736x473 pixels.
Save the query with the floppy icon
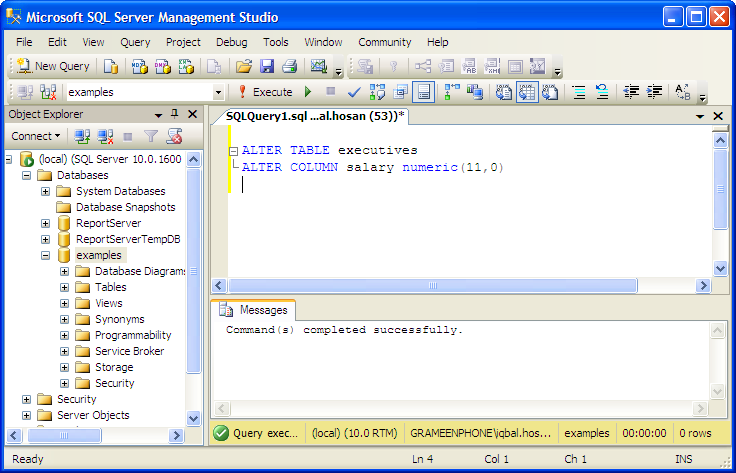(267, 67)
